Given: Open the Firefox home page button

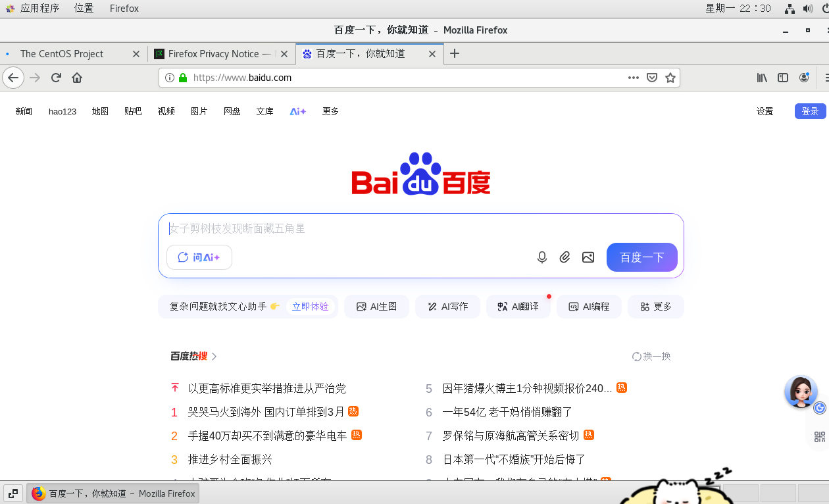Looking at the screenshot, I should click(77, 78).
